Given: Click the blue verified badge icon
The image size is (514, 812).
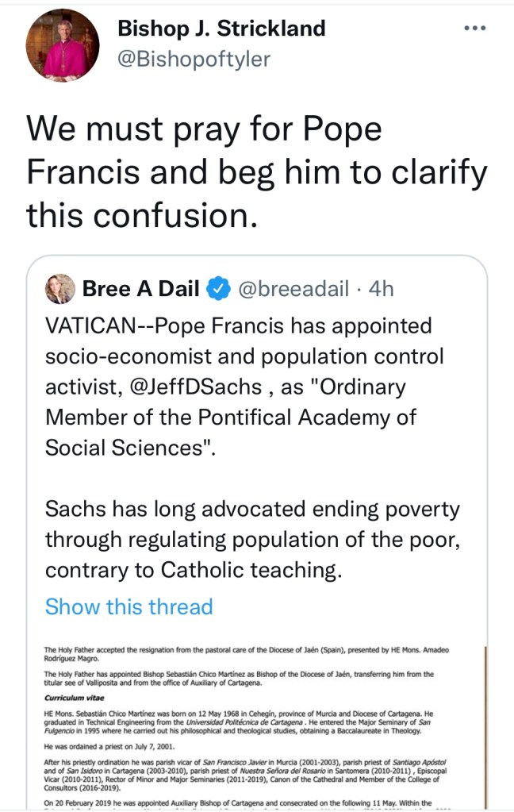Looking at the screenshot, I should click(x=218, y=290).
